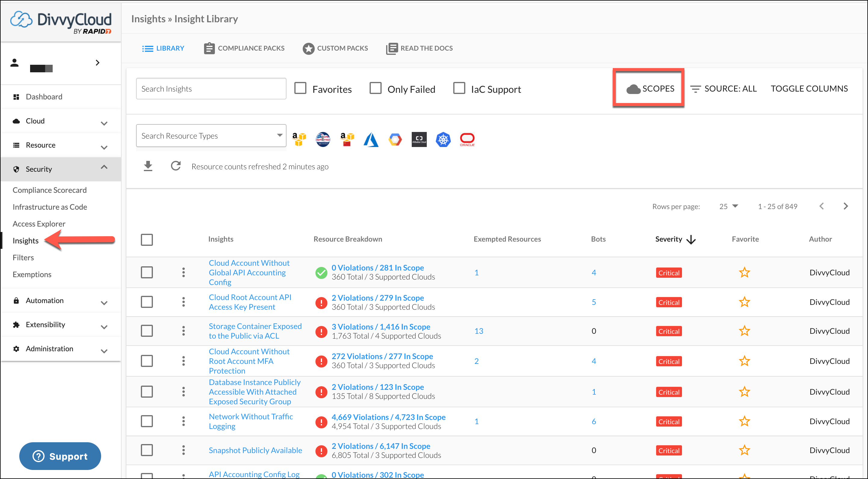This screenshot has height=479, width=868.
Task: Favorite the Storage Container Exposed insight
Action: 744,331
